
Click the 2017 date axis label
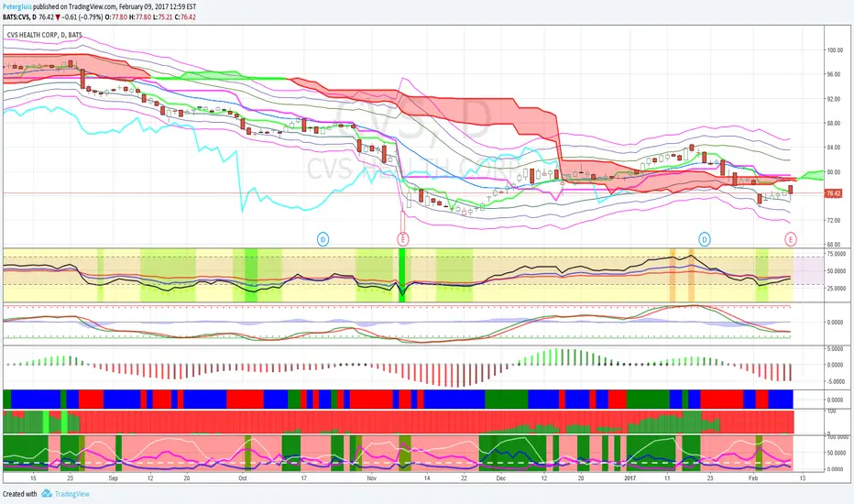630,478
